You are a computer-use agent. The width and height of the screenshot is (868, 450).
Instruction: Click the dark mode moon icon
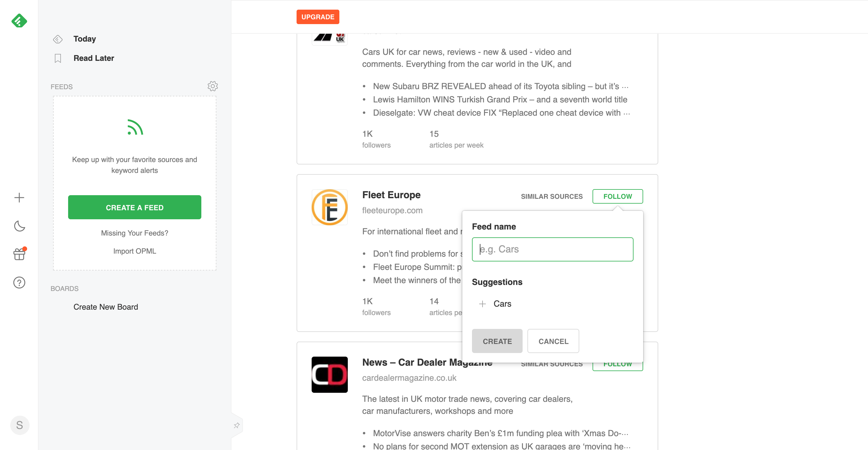point(19,227)
